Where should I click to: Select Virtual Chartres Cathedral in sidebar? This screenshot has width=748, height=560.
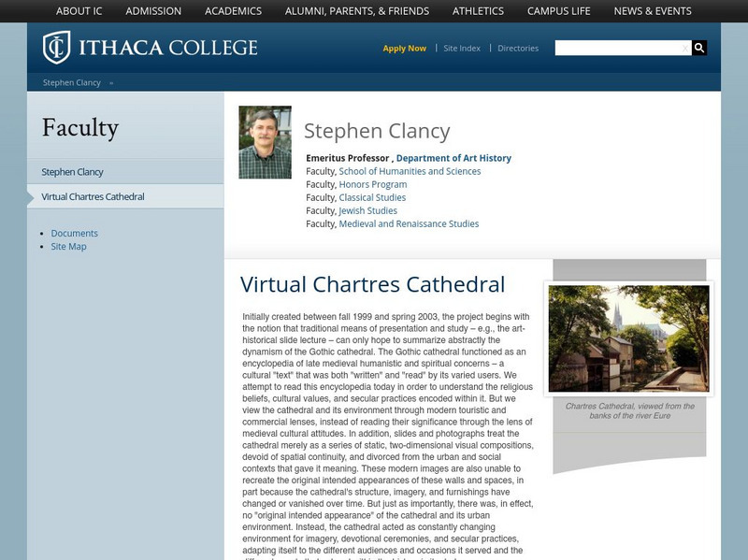[93, 197]
